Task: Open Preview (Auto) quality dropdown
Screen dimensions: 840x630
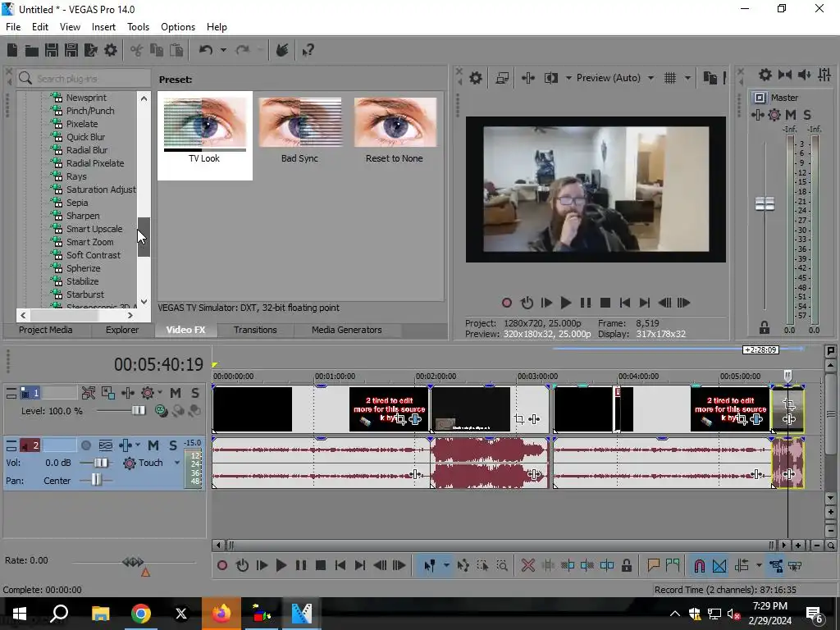Action: [x=651, y=78]
